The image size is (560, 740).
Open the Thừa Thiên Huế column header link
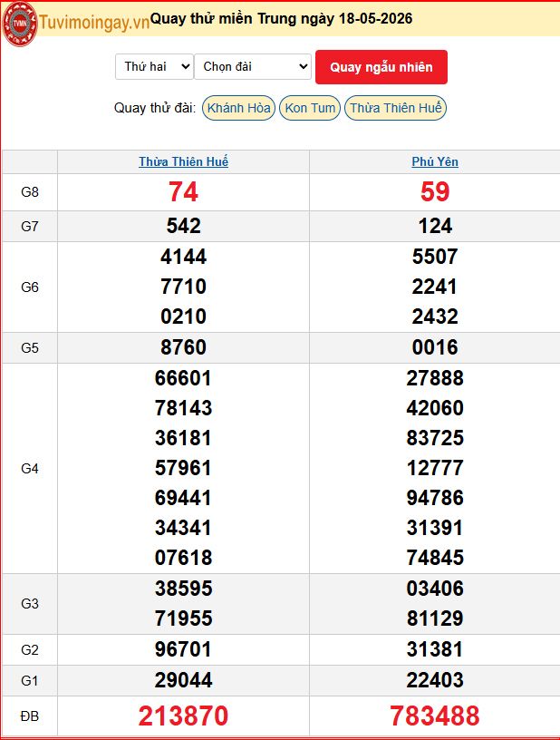pos(183,161)
